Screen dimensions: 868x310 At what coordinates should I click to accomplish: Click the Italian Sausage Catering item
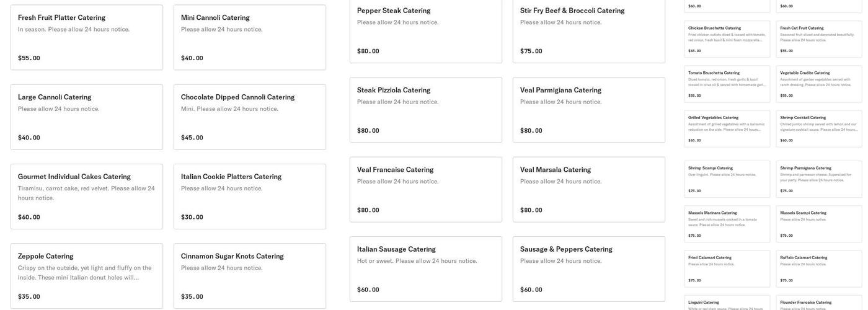pyautogui.click(x=426, y=268)
